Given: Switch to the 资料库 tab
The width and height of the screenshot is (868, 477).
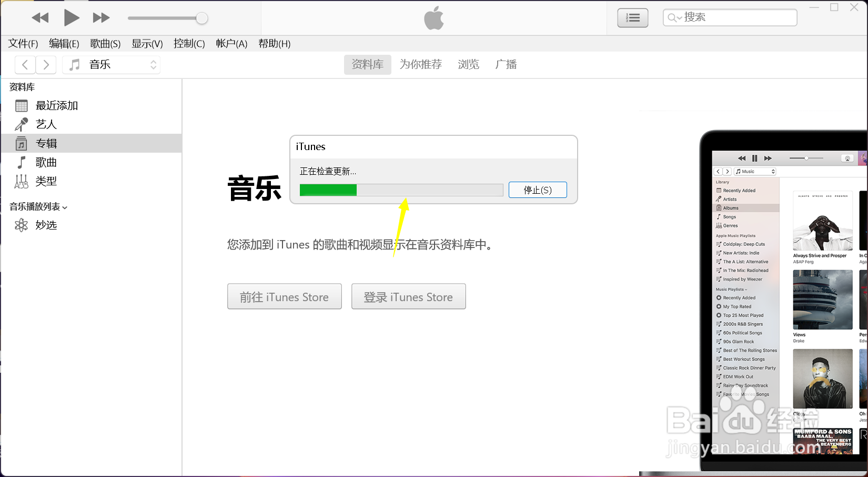Looking at the screenshot, I should (x=368, y=65).
